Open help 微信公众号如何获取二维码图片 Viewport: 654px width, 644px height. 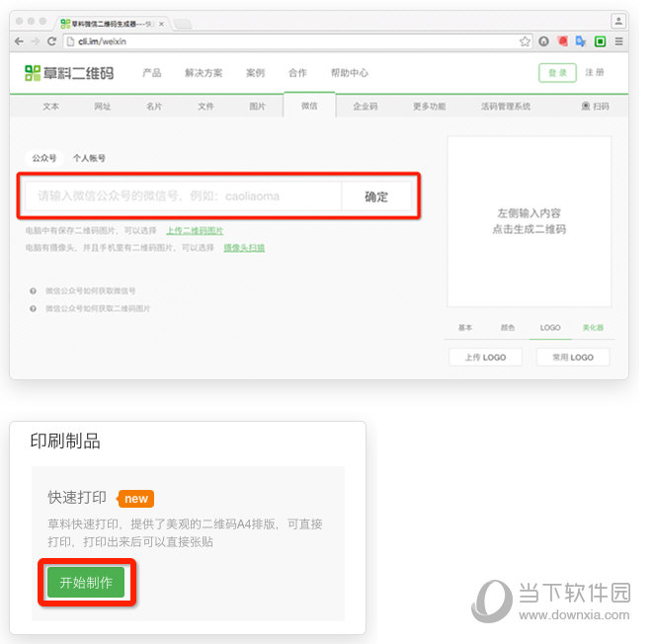[98, 308]
